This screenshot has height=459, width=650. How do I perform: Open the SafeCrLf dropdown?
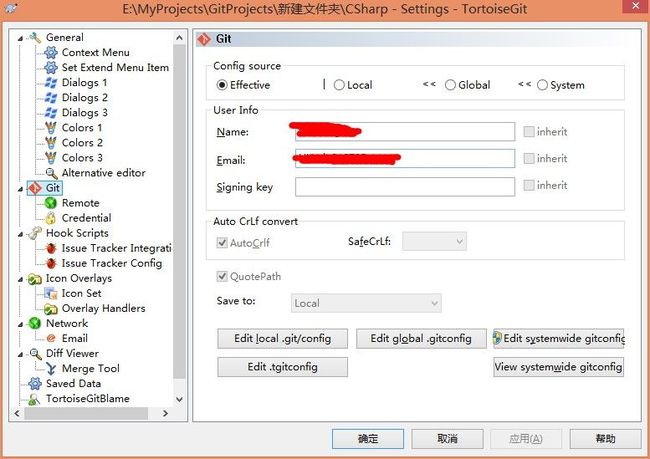click(x=434, y=241)
